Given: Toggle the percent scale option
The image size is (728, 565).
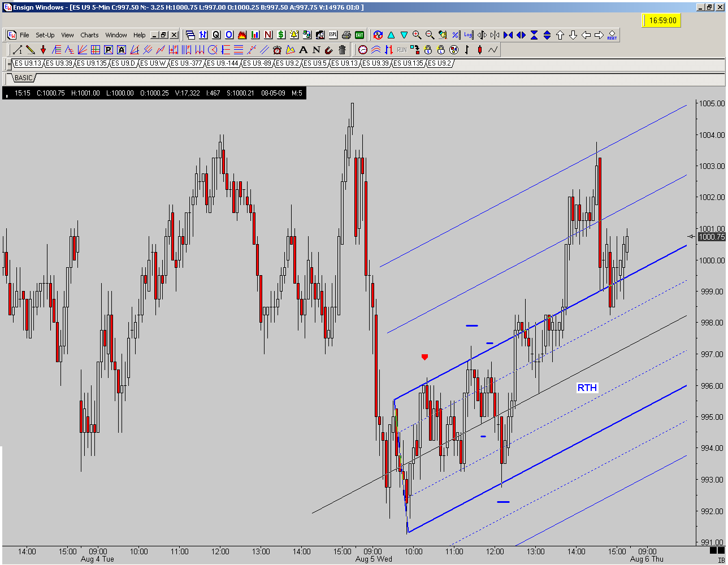Looking at the screenshot, I should tap(456, 35).
